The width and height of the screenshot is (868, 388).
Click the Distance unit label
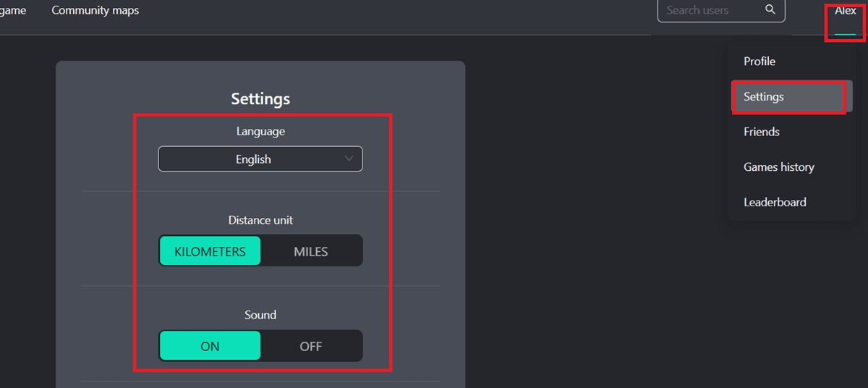260,220
